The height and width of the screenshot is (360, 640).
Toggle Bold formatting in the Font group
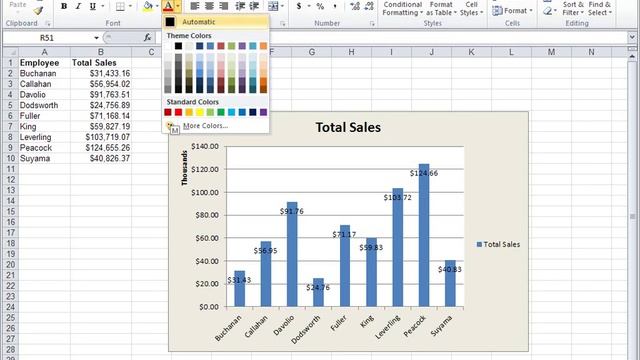click(x=64, y=6)
